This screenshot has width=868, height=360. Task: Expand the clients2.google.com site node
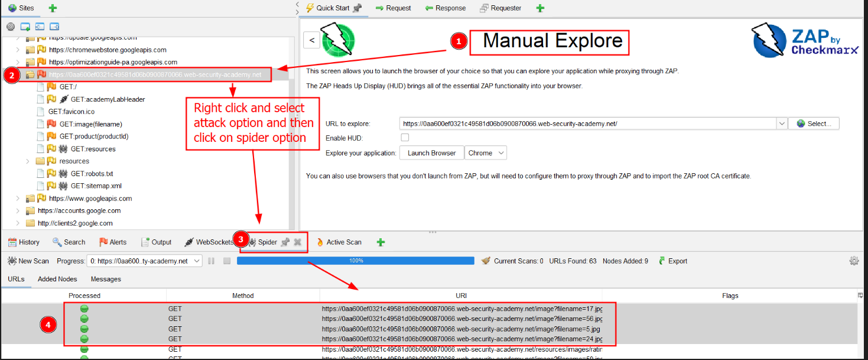pos(18,223)
